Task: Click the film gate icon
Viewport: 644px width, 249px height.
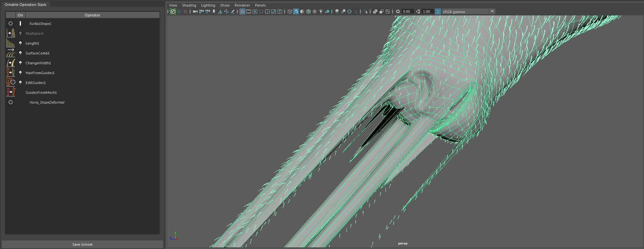Action: (x=249, y=11)
